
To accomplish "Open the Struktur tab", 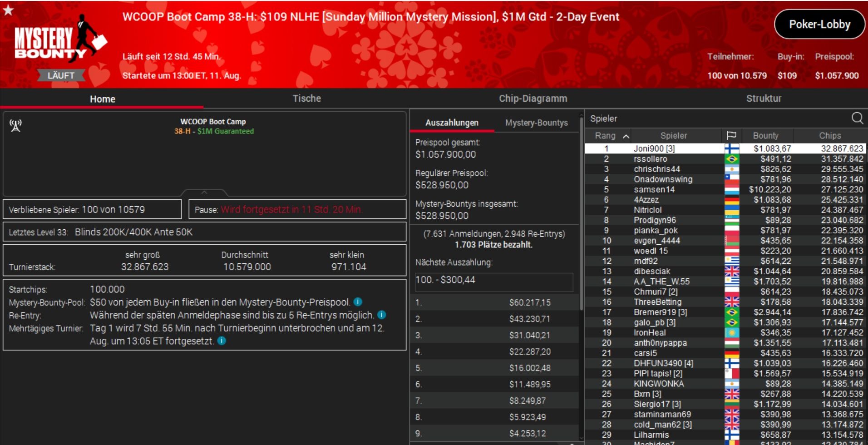I will coord(764,99).
